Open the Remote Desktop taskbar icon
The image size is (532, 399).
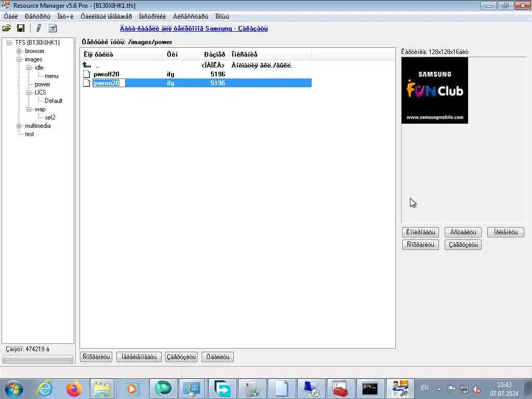pos(311,389)
